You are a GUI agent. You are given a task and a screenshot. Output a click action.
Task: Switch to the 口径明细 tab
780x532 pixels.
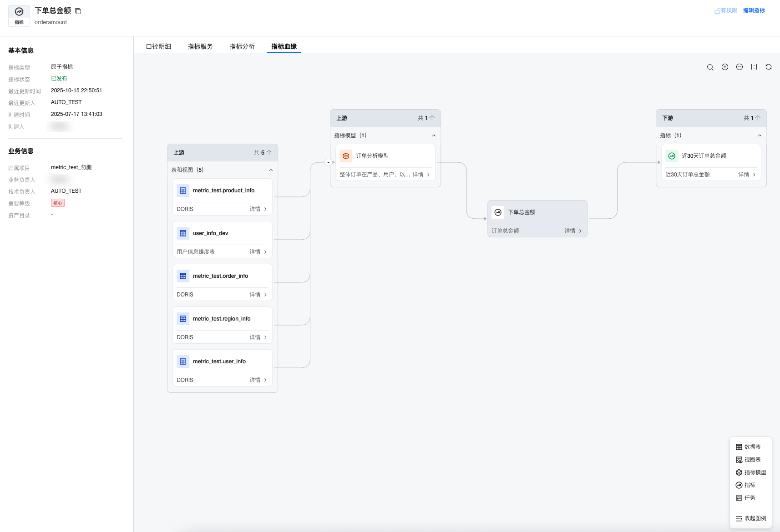[x=158, y=46]
